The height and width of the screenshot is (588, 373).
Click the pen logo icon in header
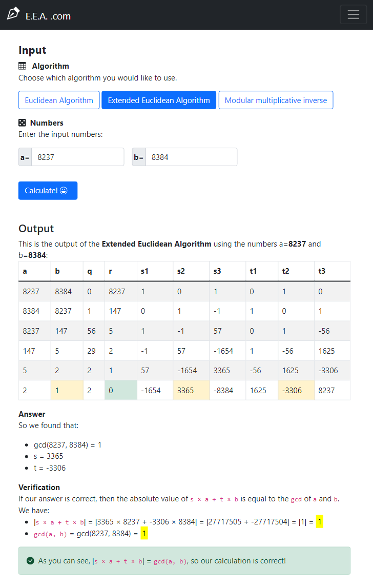click(x=13, y=13)
